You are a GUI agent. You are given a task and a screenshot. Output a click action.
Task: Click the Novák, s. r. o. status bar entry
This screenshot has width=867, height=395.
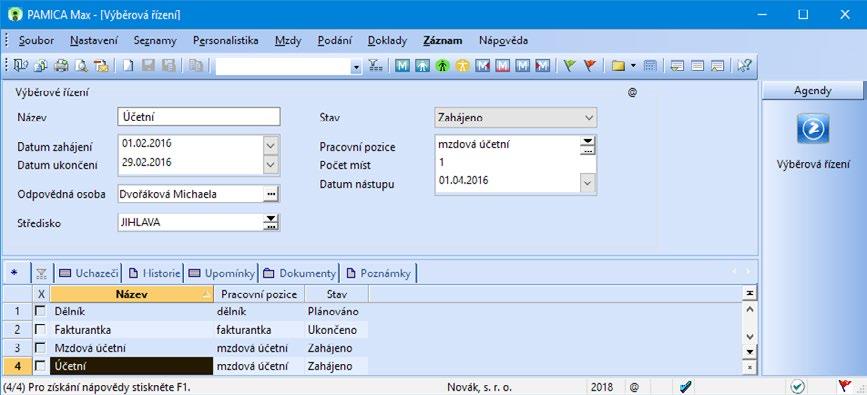[479, 387]
